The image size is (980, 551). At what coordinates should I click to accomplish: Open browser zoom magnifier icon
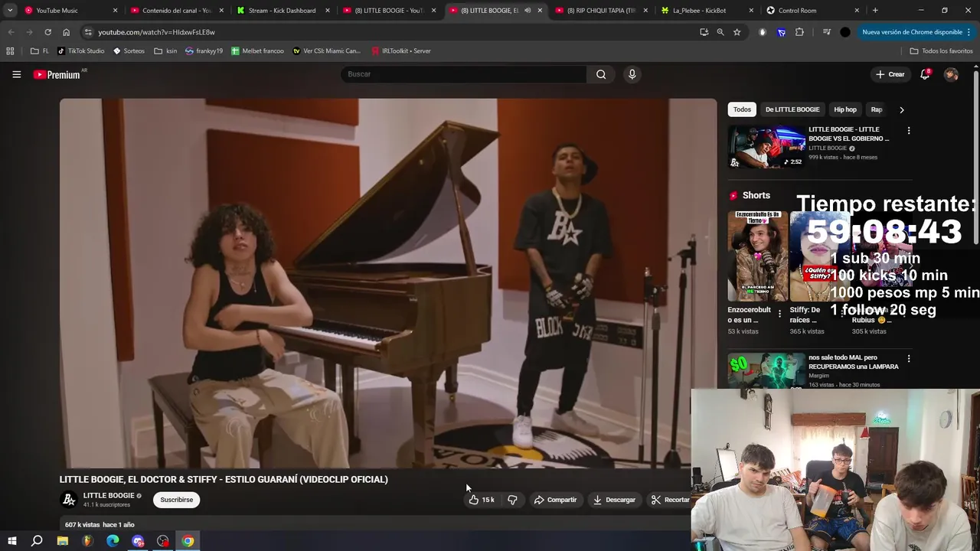pyautogui.click(x=720, y=32)
